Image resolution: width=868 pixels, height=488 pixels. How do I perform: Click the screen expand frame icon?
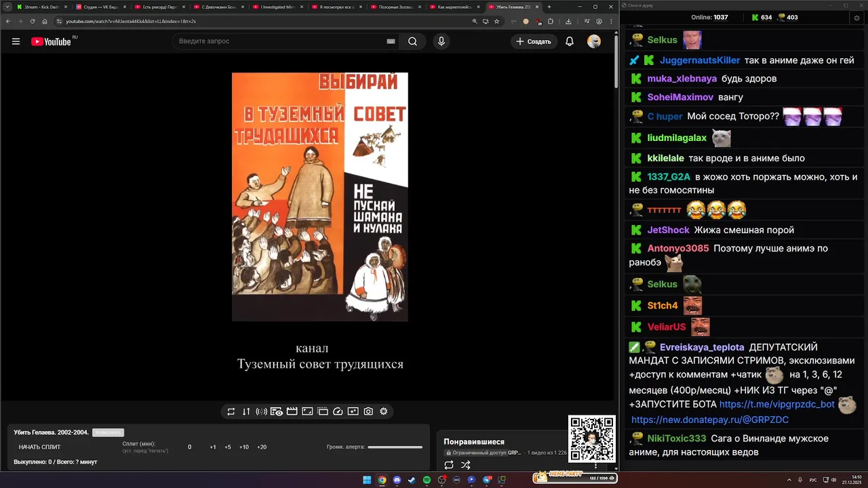tap(307, 411)
